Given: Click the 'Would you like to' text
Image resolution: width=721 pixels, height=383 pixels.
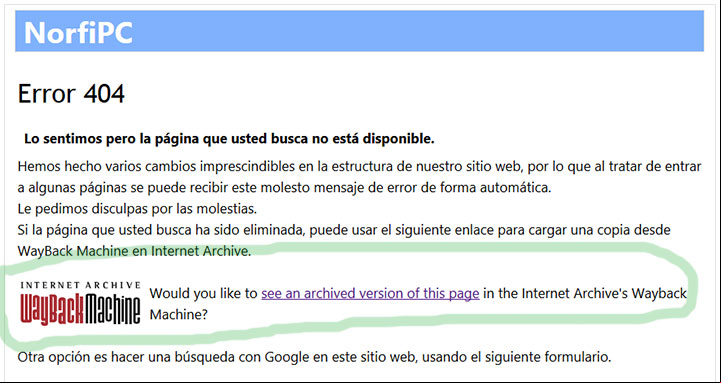Looking at the screenshot, I should (x=204, y=294).
